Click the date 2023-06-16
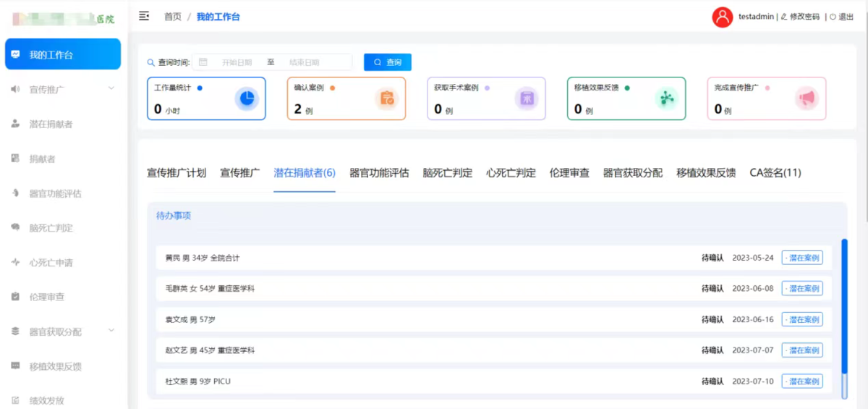This screenshot has height=409, width=868. pos(753,319)
